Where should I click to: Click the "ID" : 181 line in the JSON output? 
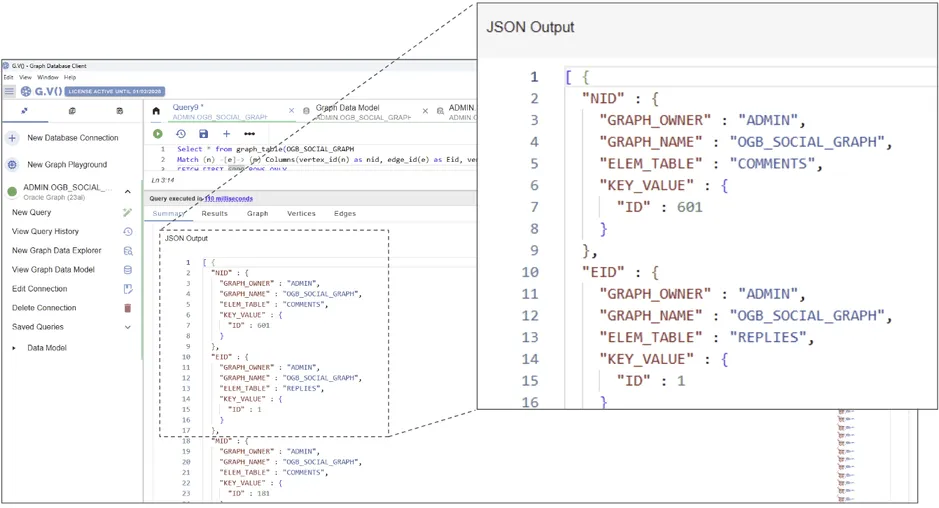pyautogui.click(x=249, y=494)
